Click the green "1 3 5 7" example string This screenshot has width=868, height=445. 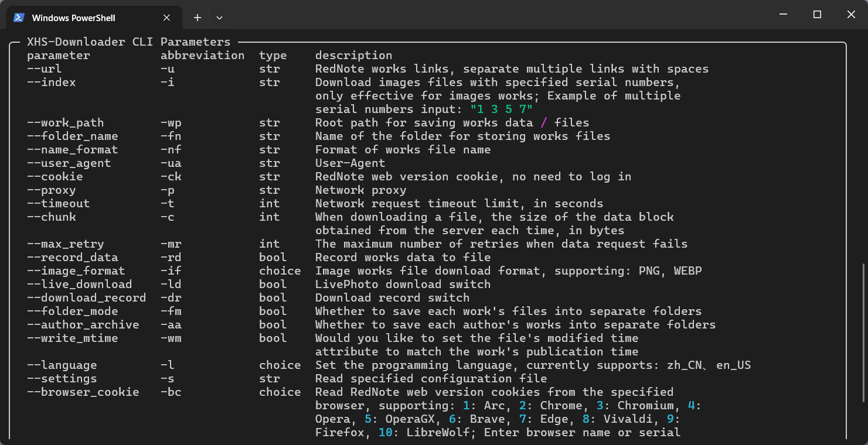coord(501,109)
